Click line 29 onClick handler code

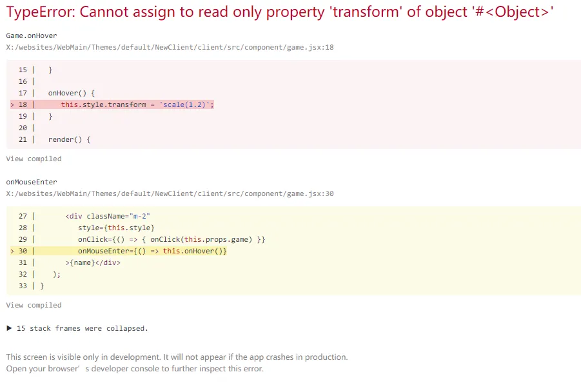[x=172, y=239]
